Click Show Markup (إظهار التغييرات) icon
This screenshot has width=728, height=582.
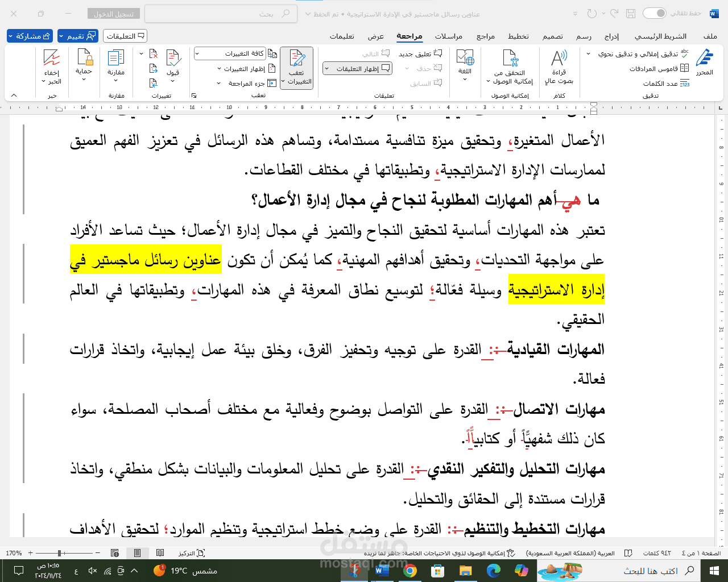click(x=272, y=69)
